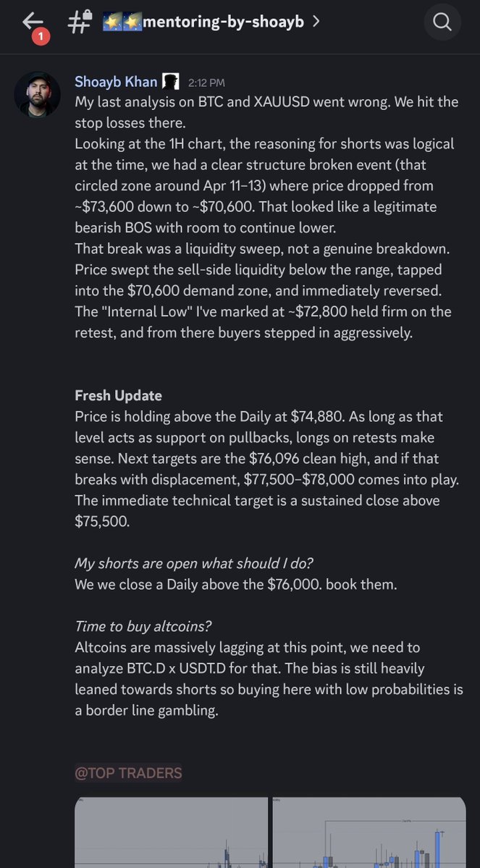Tap the locked channel hash icon
The image size is (480, 868).
tap(78, 22)
